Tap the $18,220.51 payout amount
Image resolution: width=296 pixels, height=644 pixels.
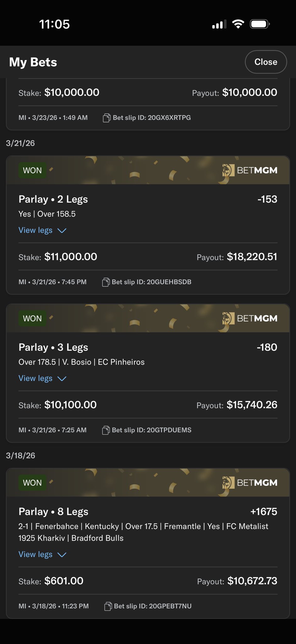point(252,257)
